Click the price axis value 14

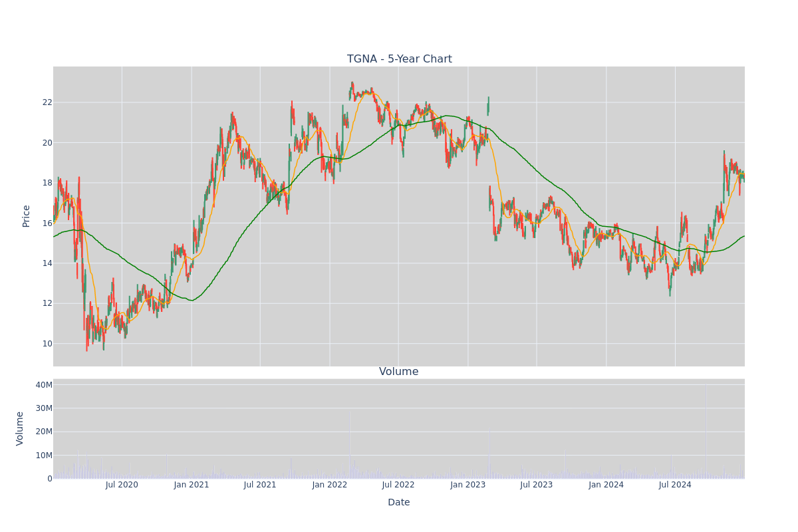pos(47,263)
